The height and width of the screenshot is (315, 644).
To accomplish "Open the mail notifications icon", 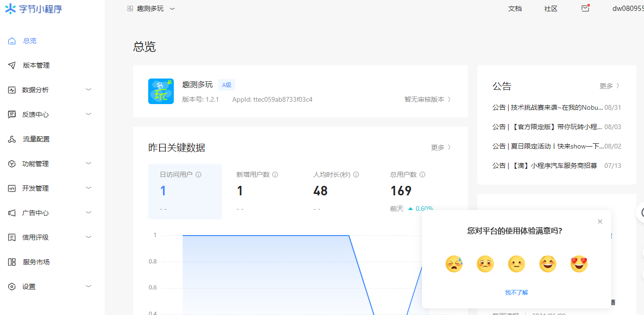I will coord(585,8).
